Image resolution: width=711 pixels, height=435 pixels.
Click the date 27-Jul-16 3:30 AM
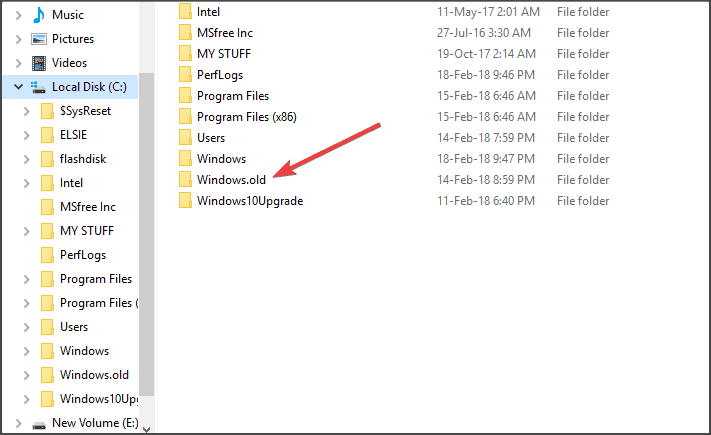(x=484, y=33)
